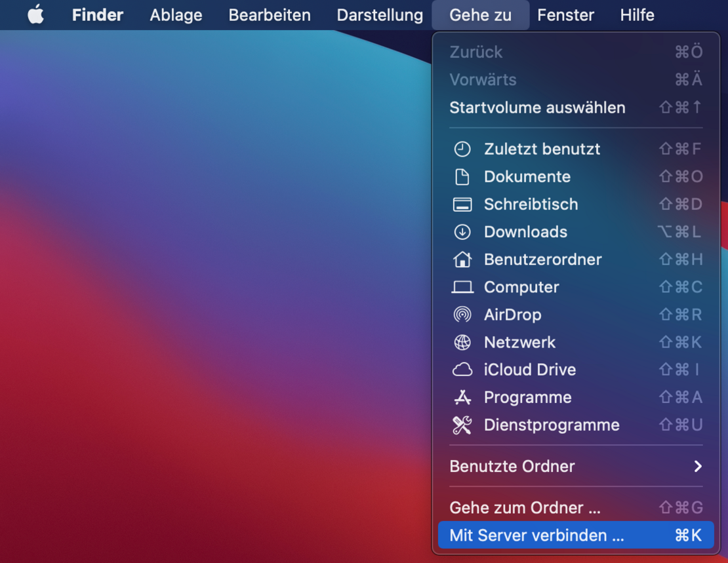Open the Fenster menu
This screenshot has width=728, height=563.
pyautogui.click(x=565, y=14)
